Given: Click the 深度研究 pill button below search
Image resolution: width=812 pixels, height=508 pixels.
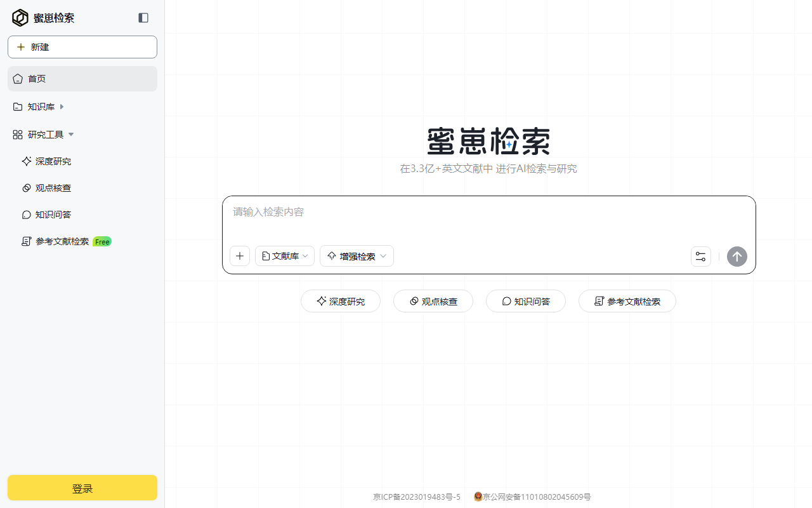Looking at the screenshot, I should point(341,301).
